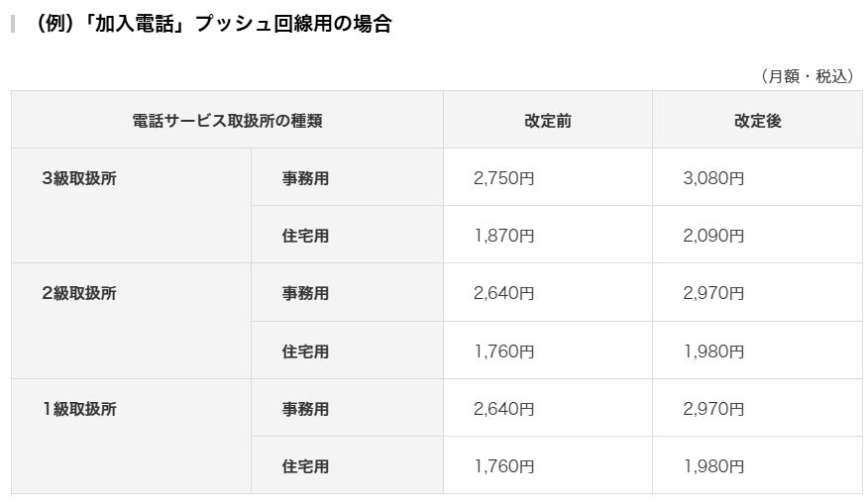Select 事務用 under 2級取扱所
Image resolution: width=868 pixels, height=502 pixels.
(305, 293)
